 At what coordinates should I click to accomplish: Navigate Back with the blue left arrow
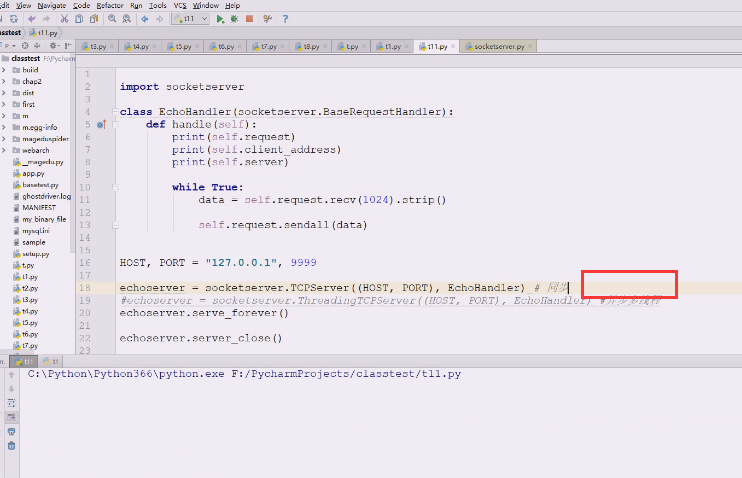click(145, 19)
